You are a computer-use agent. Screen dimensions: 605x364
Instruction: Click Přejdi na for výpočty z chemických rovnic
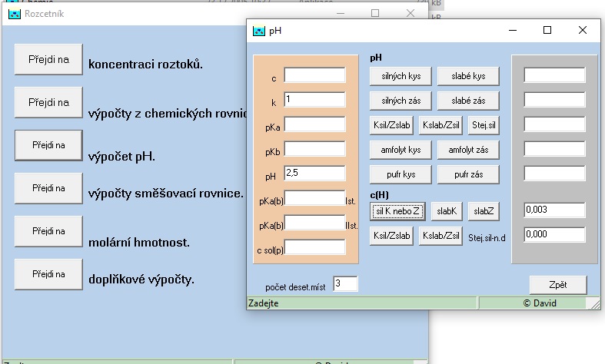[x=48, y=102]
